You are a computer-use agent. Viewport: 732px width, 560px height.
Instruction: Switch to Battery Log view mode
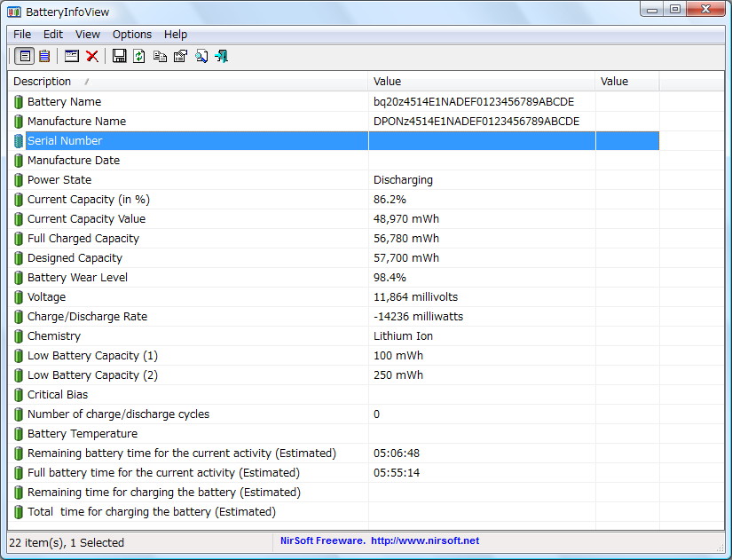pyautogui.click(x=43, y=55)
